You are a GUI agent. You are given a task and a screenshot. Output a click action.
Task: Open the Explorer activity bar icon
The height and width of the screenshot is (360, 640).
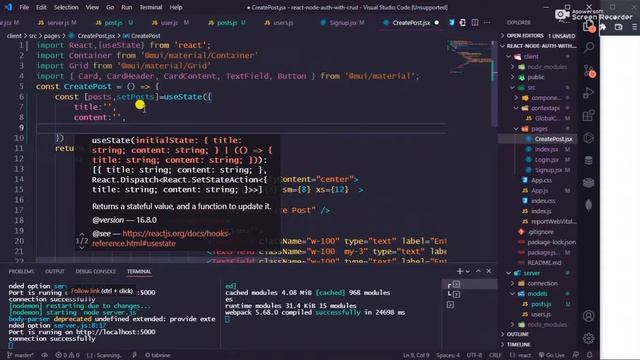point(589,26)
